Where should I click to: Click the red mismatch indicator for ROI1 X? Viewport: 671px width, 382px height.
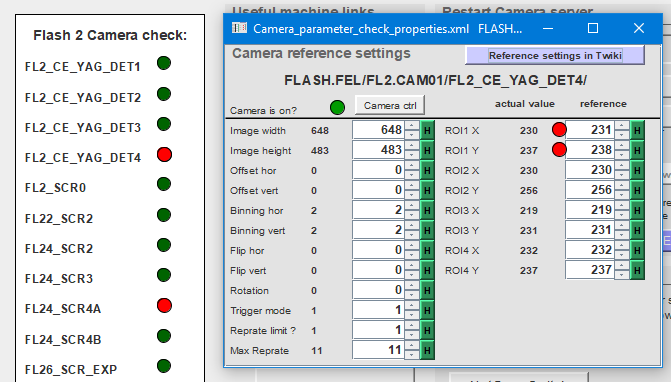(559, 130)
